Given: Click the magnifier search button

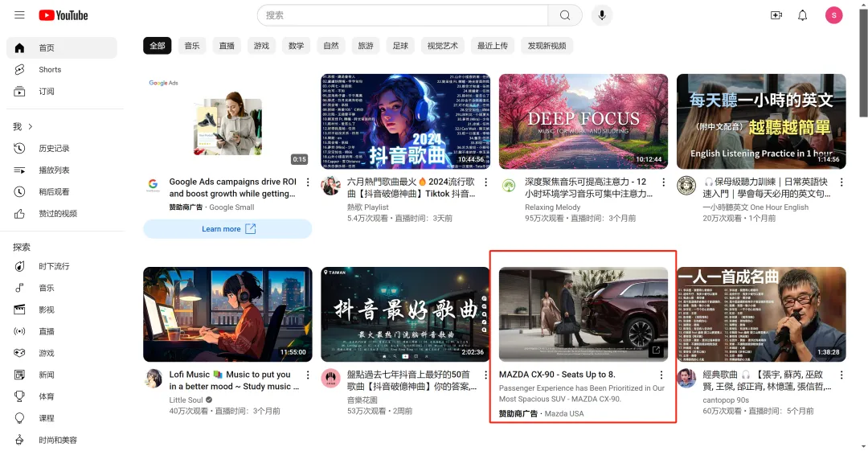Looking at the screenshot, I should point(565,15).
